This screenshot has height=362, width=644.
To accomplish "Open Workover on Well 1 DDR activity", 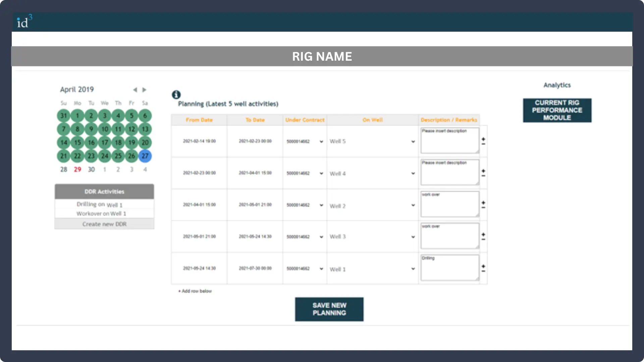I will 101,214.
